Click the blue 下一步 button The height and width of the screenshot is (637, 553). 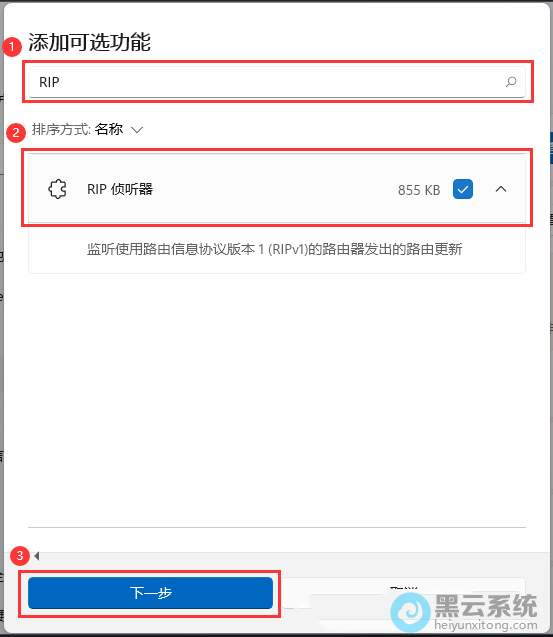(150, 593)
